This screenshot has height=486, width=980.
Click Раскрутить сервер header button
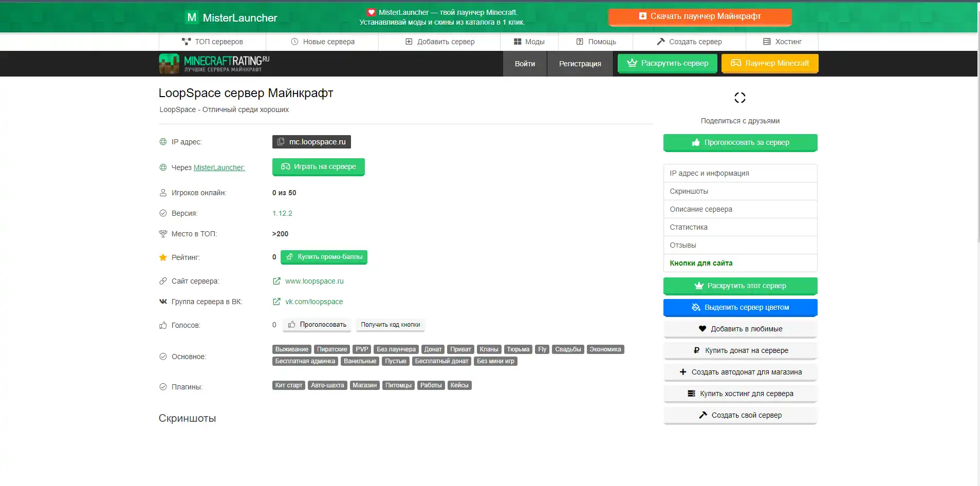pyautogui.click(x=667, y=63)
